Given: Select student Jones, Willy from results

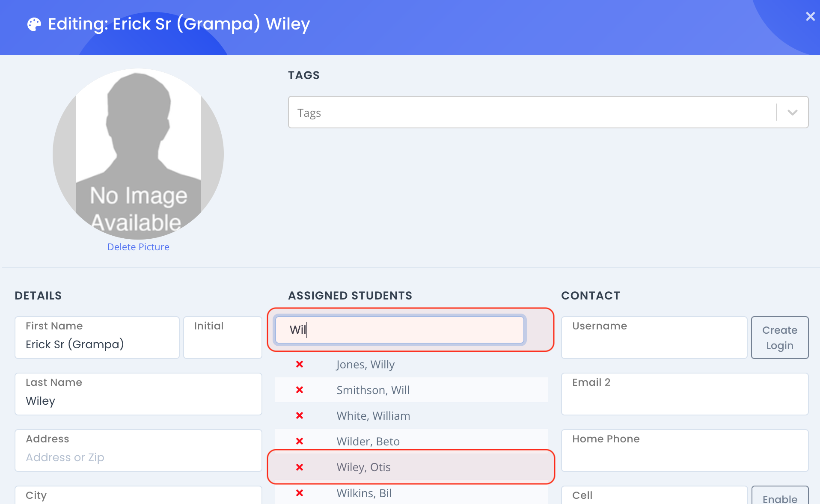Looking at the screenshot, I should point(365,365).
